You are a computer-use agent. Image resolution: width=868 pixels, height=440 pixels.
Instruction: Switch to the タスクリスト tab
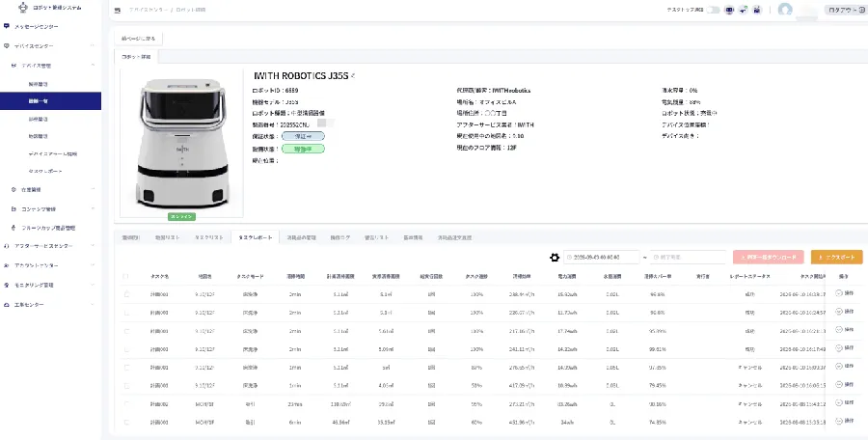pyautogui.click(x=208, y=237)
